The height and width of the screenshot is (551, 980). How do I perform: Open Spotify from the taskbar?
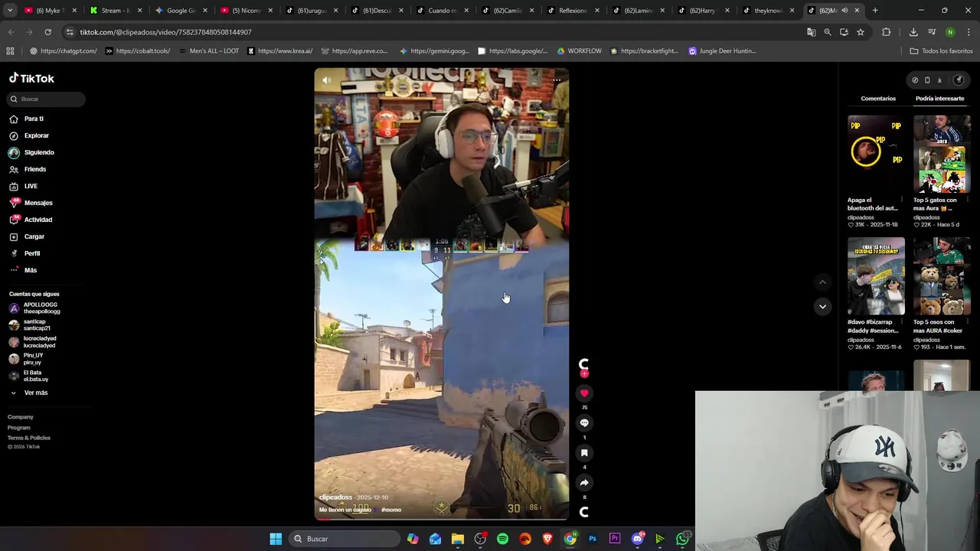click(502, 539)
